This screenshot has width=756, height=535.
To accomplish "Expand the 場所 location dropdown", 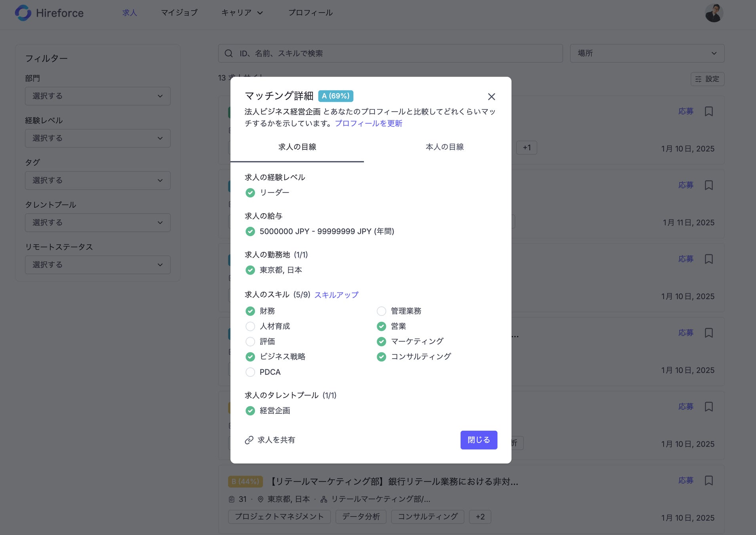I will (647, 53).
